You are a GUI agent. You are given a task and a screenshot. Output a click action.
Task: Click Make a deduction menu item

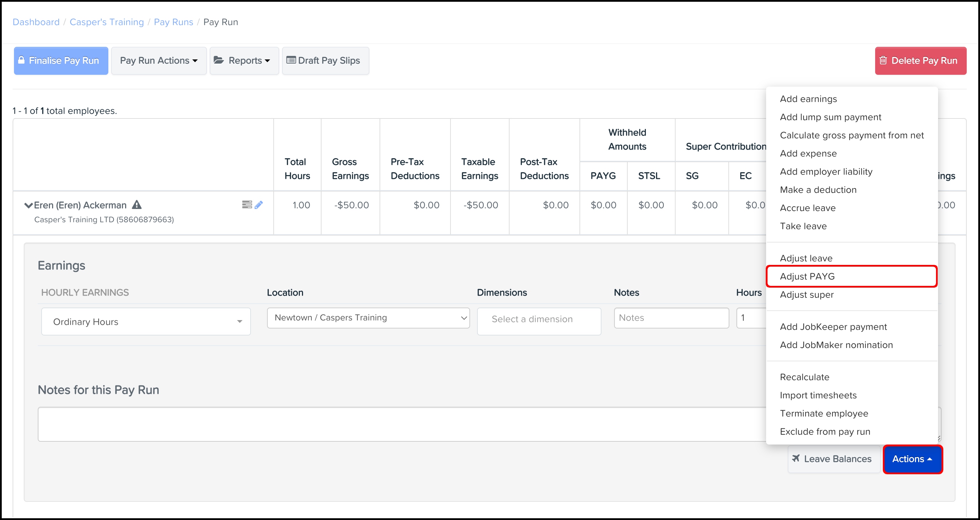click(818, 190)
